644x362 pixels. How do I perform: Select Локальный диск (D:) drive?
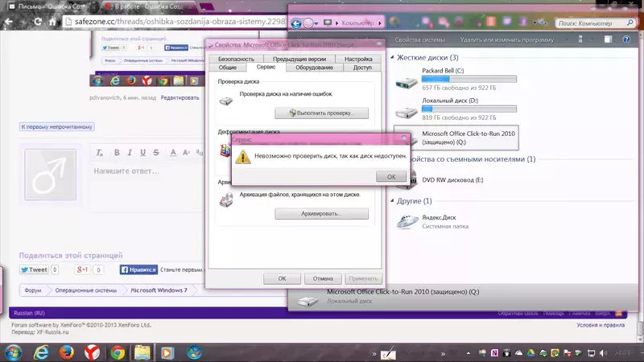(456, 109)
